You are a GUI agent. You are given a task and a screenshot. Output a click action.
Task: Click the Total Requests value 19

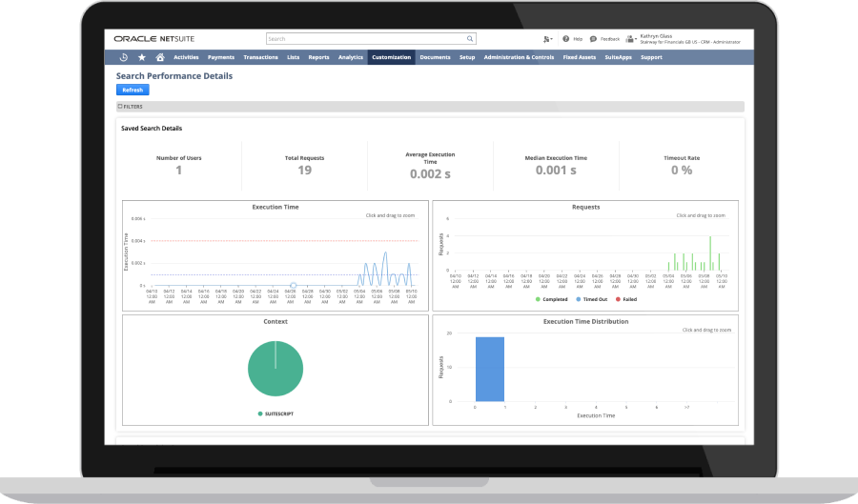coord(305,171)
